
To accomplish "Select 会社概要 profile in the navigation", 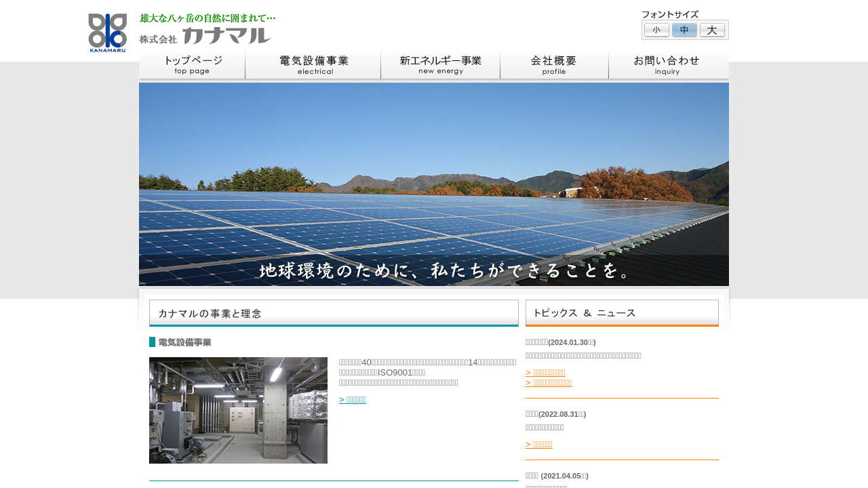I will pyautogui.click(x=554, y=64).
